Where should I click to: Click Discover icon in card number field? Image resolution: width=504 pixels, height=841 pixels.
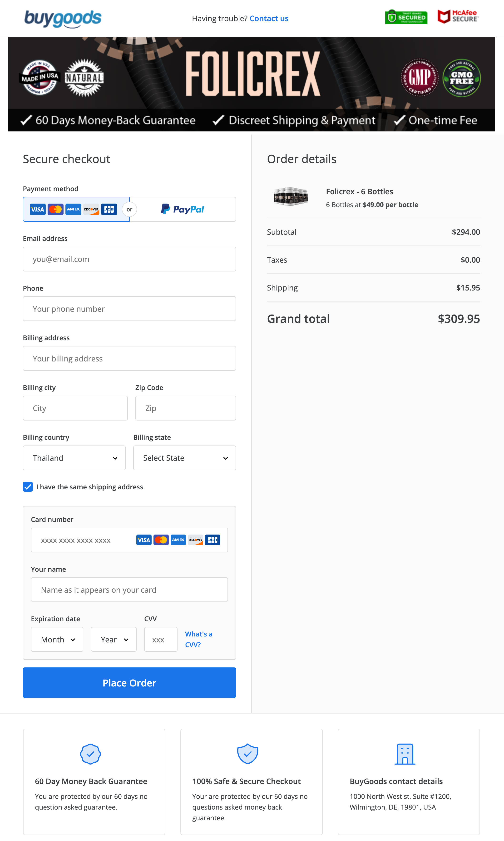[196, 540]
